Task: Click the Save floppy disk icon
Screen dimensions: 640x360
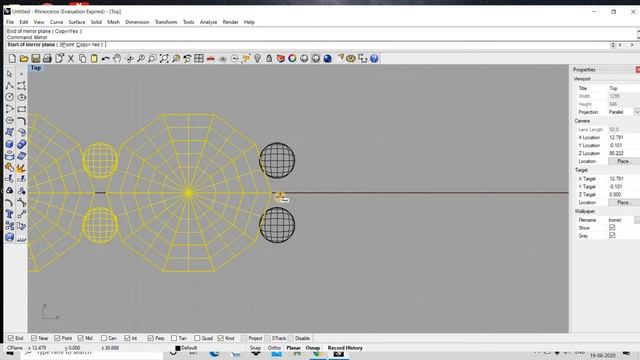Action: click(36, 58)
